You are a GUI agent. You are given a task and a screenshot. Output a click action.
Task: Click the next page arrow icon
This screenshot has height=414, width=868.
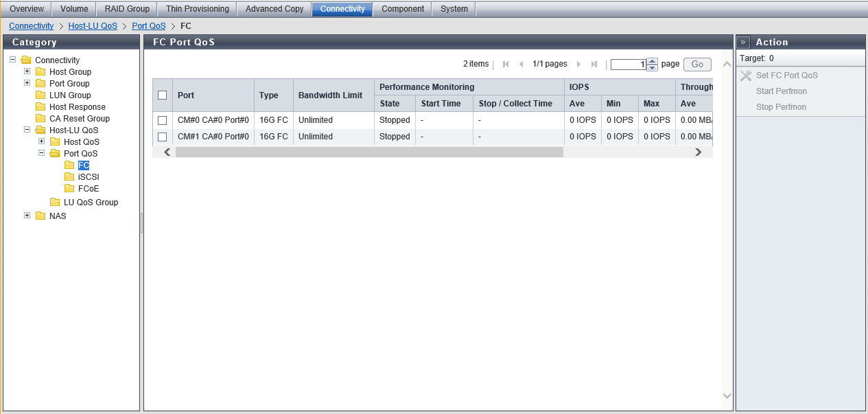coord(578,65)
